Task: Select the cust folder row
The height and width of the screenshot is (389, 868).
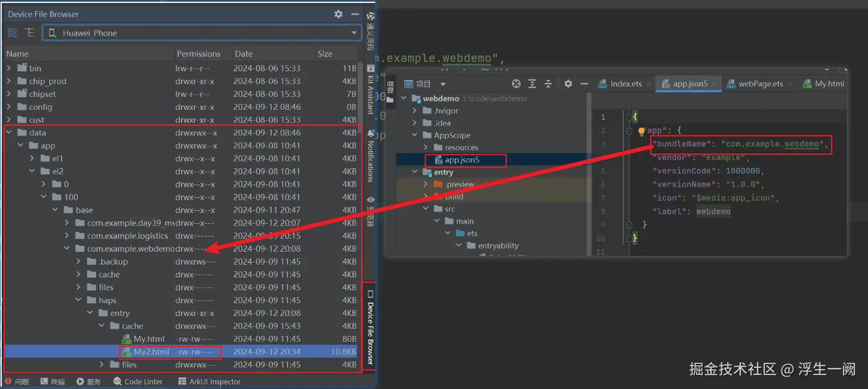Action: tap(182, 120)
